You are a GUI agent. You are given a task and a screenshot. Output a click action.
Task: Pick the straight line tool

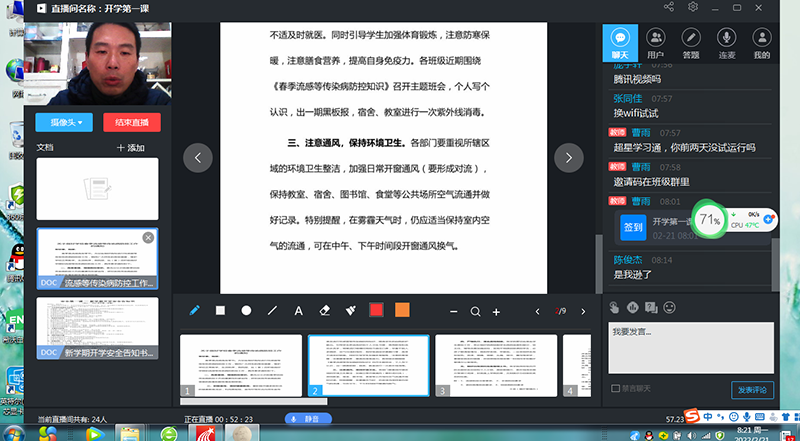[272, 311]
